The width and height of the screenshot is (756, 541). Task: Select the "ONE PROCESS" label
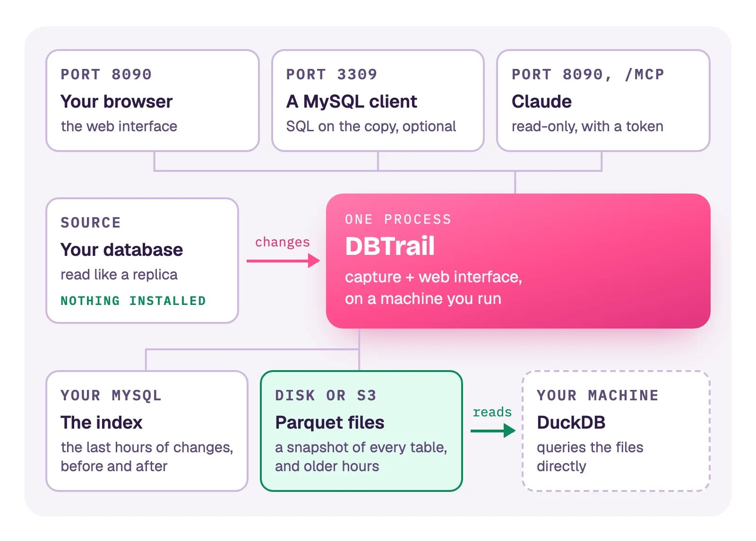tap(398, 219)
